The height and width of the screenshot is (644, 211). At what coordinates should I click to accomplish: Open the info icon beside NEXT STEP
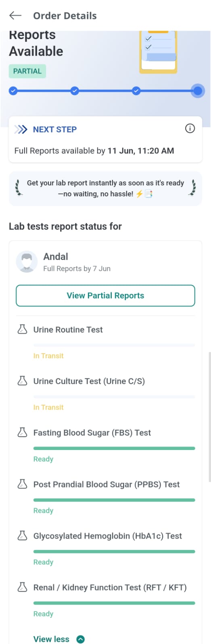point(190,128)
